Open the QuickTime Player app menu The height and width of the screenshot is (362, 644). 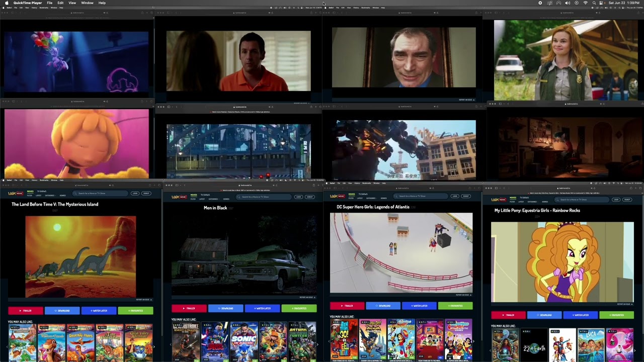(27, 3)
